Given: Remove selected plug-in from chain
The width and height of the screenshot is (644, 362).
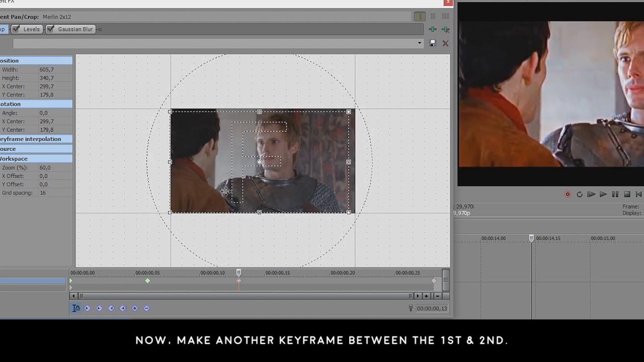Looking at the screenshot, I should [x=445, y=30].
